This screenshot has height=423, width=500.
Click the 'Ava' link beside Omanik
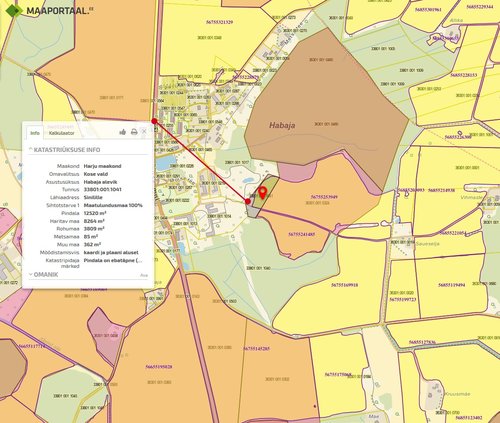(144, 275)
